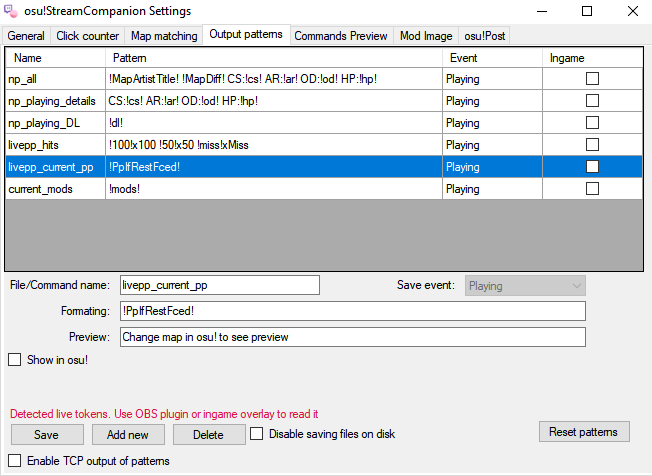Click Playing event cell in current_mods row
Image resolution: width=652 pixels, height=476 pixels.
492,189
